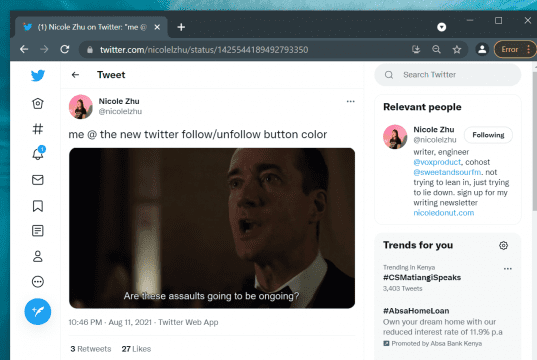537x360 pixels.
Task: Select the Nicole Zhu on Twitter tab
Action: 91,27
